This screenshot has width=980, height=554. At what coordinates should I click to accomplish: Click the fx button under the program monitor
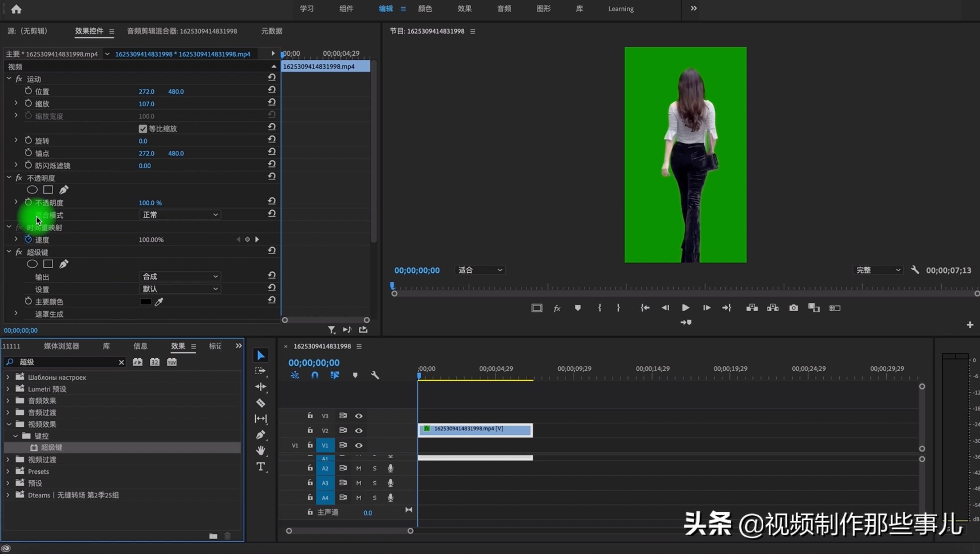pos(557,307)
